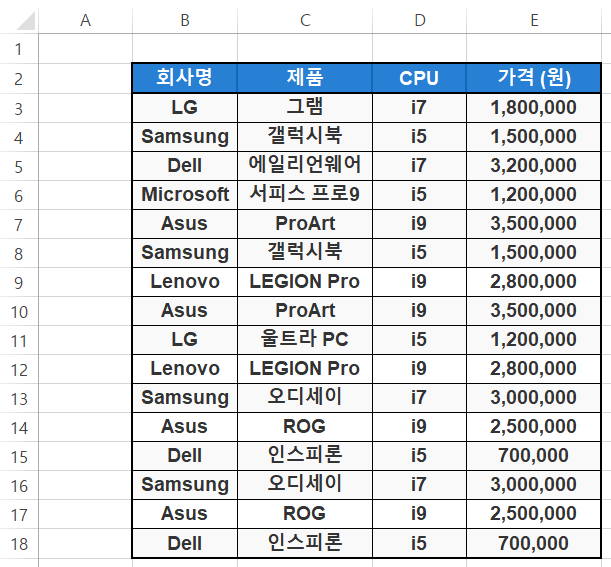
Task: Select row 5 header
Action: 19,166
